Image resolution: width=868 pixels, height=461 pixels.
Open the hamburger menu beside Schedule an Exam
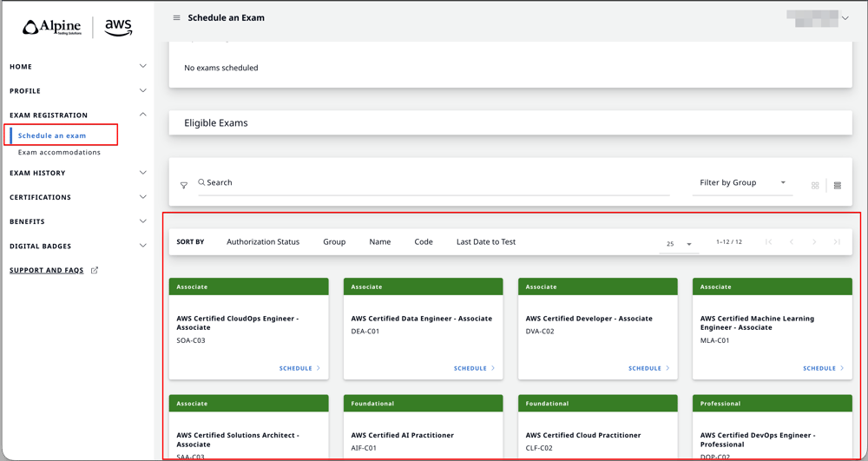coord(176,17)
